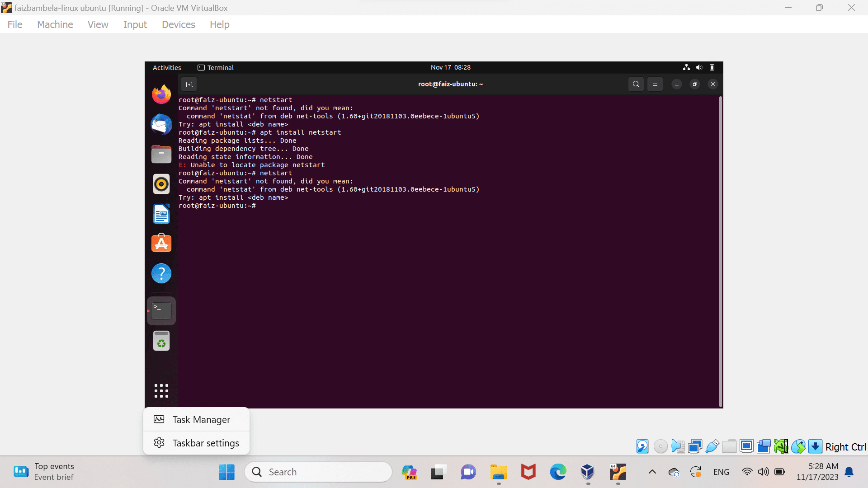Click VirtualBox display status icon
Screen dimensions: 868x488
pyautogui.click(x=747, y=446)
